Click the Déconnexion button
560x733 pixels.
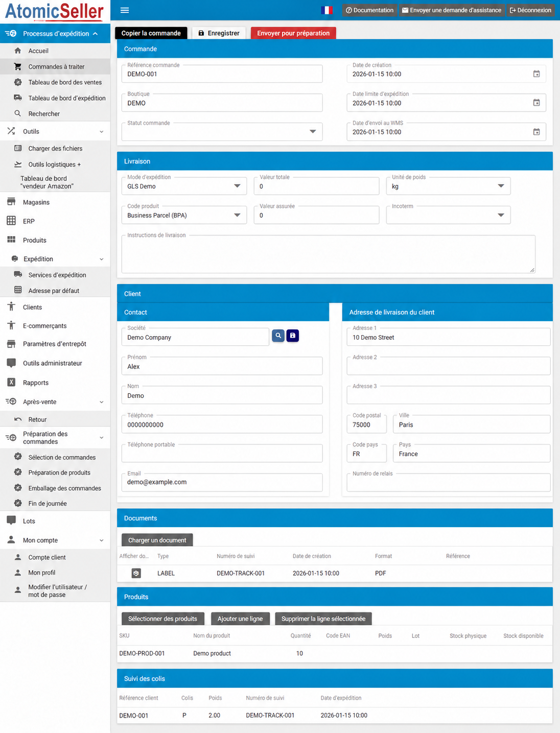(530, 10)
